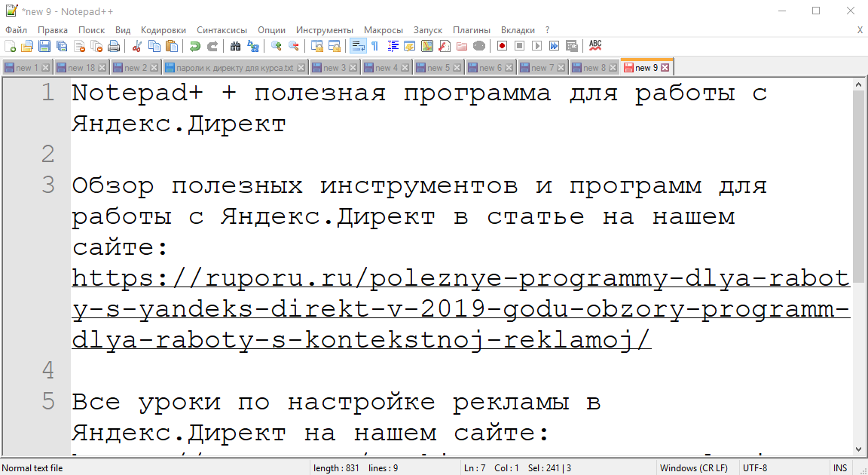Open the Вид menu
This screenshot has height=475, width=868.
pos(123,30)
